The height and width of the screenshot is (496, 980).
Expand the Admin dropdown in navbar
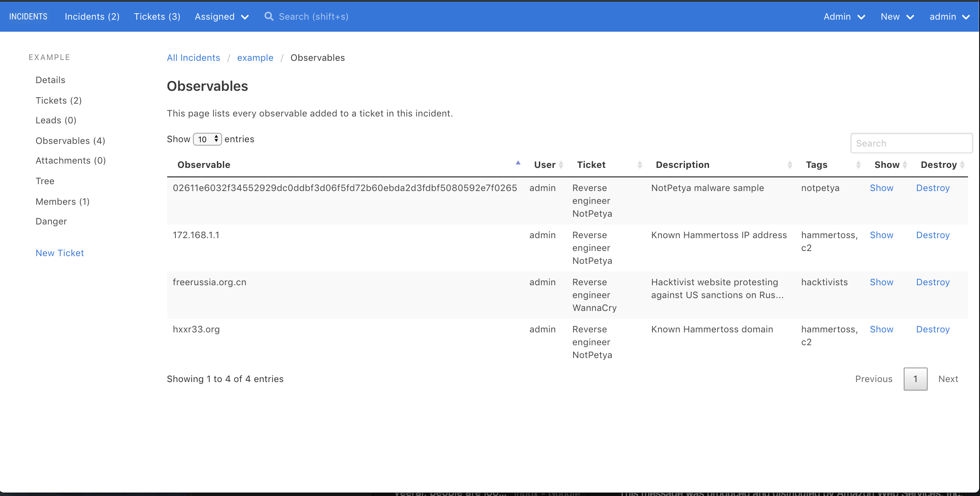tap(844, 16)
